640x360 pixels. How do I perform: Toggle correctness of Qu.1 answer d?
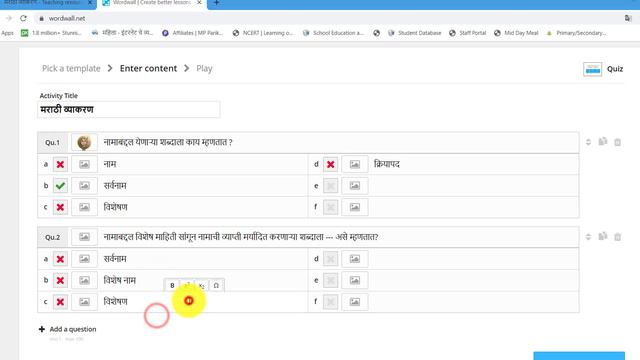[x=331, y=164]
